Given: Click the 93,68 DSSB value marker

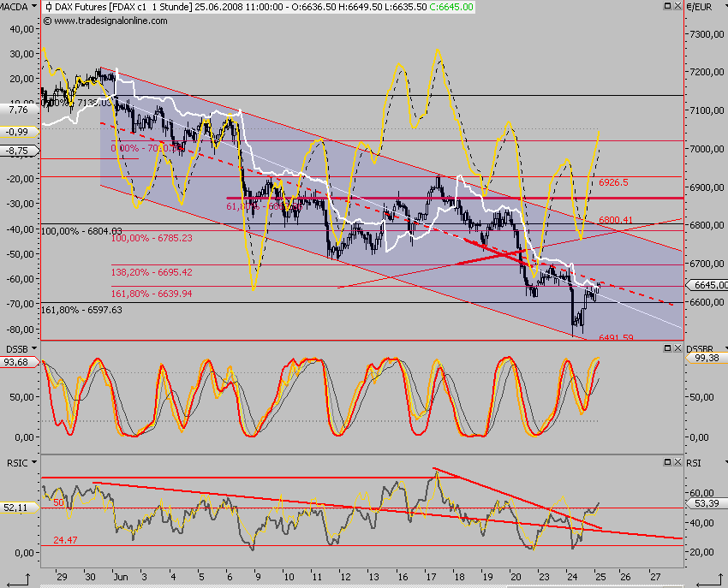Looking at the screenshot, I should click(19, 362).
